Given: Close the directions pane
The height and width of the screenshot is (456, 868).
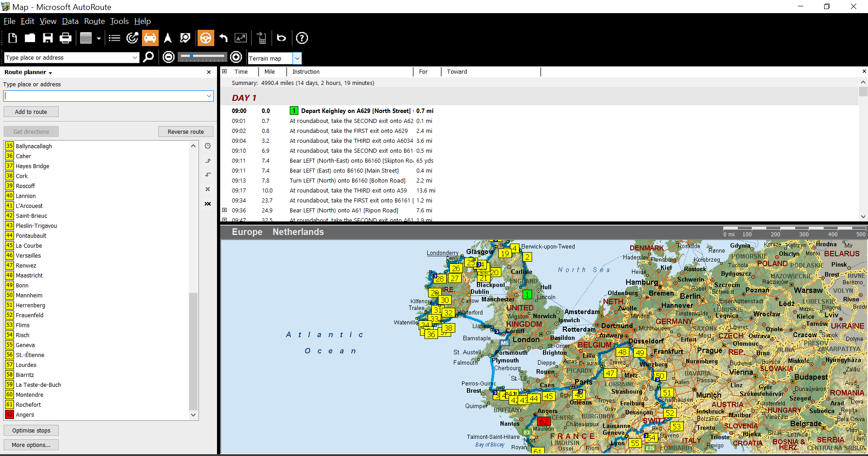Looking at the screenshot, I should click(x=864, y=71).
